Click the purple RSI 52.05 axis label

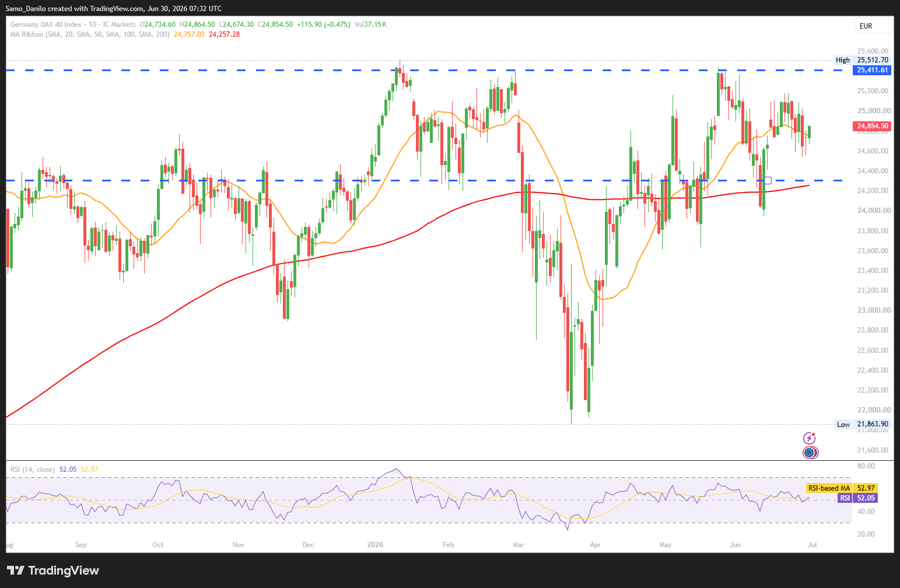click(857, 498)
